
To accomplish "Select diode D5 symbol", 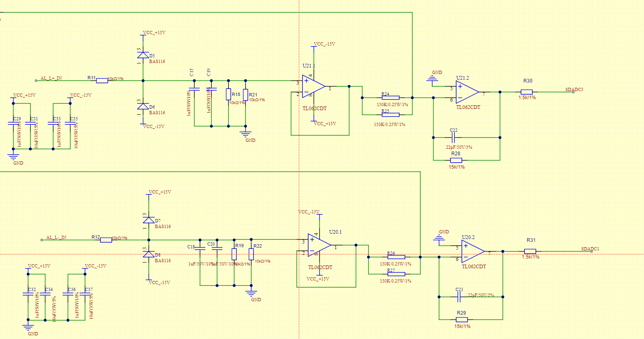I will pos(143,55).
